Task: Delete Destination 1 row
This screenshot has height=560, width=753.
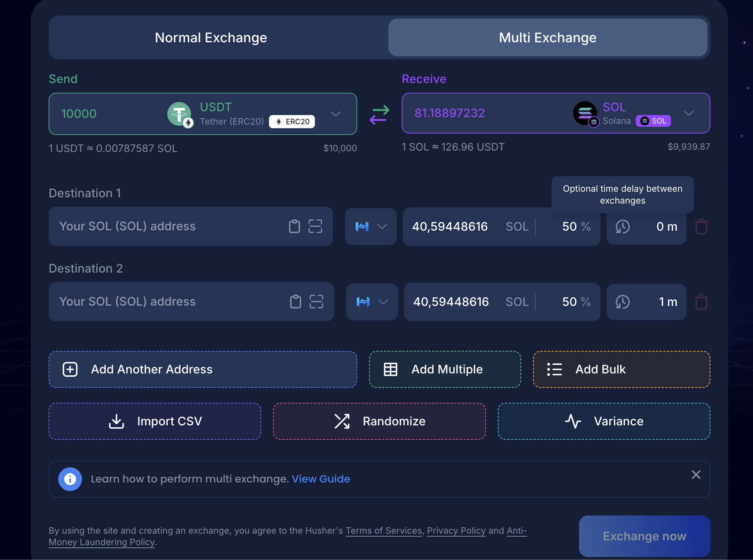Action: pyautogui.click(x=701, y=227)
